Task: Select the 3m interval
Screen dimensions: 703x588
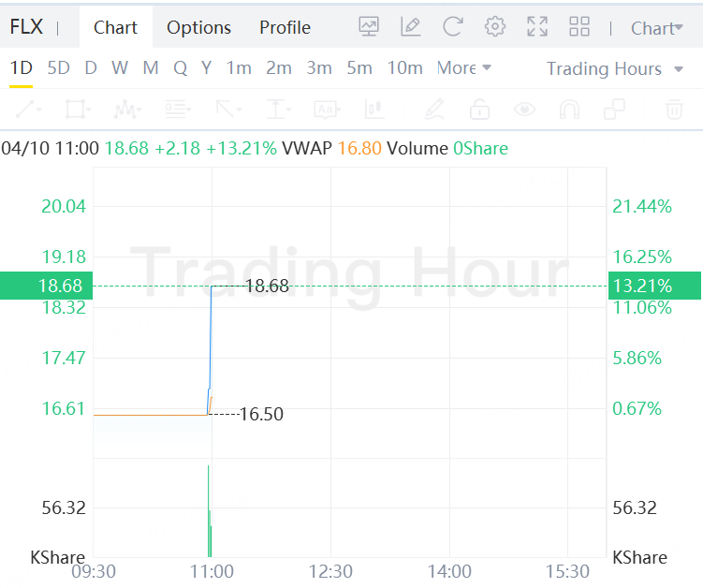Action: click(x=319, y=68)
